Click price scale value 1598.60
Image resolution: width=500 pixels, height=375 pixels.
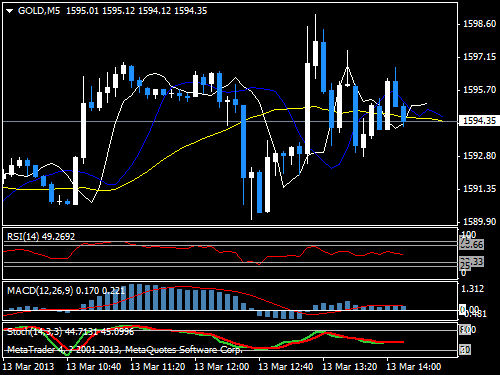(x=480, y=24)
